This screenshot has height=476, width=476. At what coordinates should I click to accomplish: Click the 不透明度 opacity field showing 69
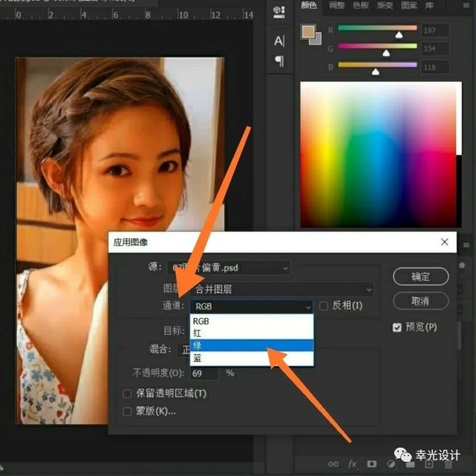204,373
